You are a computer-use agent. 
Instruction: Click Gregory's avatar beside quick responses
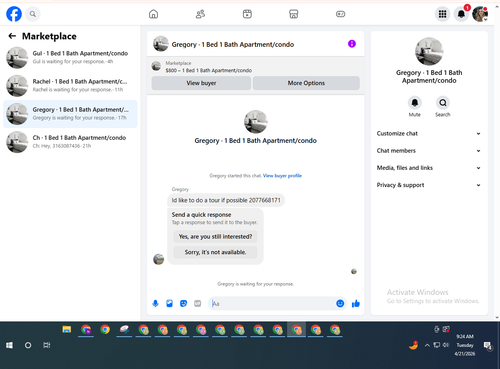[x=159, y=259]
